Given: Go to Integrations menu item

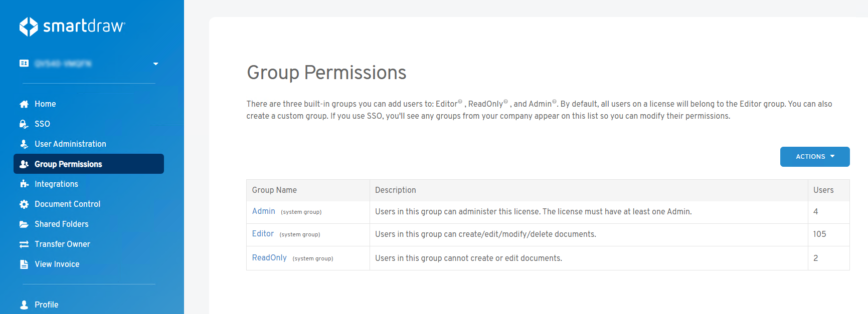Looking at the screenshot, I should tap(56, 184).
